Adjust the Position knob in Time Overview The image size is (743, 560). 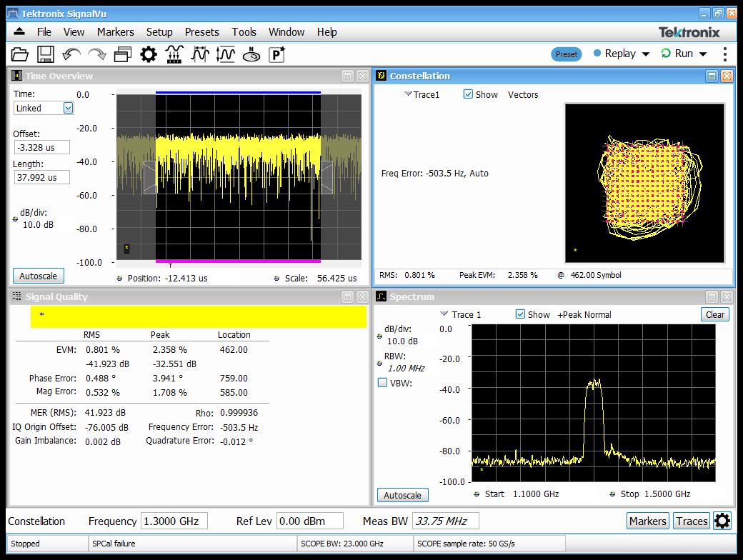pos(119,279)
